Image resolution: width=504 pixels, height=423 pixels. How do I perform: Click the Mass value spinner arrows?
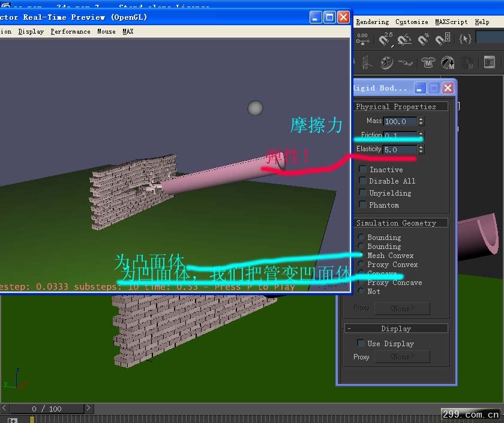421,121
